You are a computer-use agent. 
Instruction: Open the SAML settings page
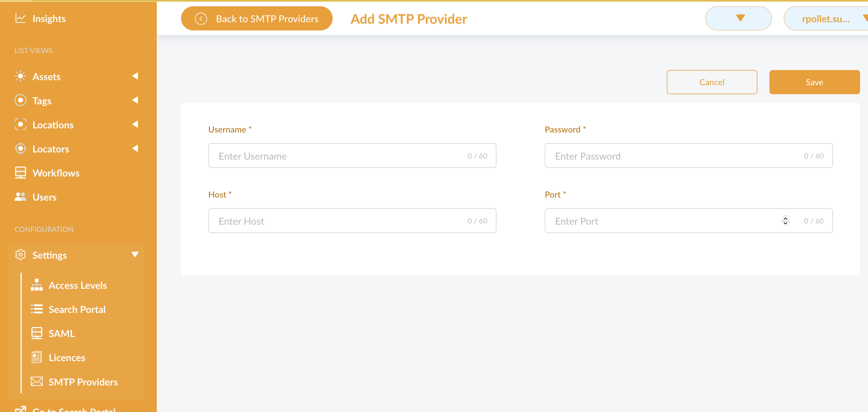tap(61, 333)
